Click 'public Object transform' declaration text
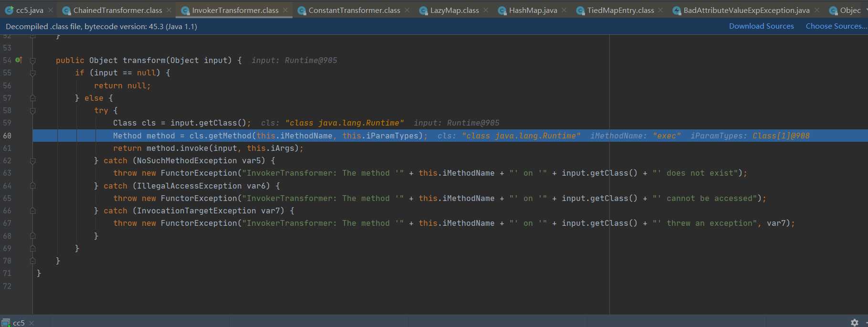 (x=111, y=60)
